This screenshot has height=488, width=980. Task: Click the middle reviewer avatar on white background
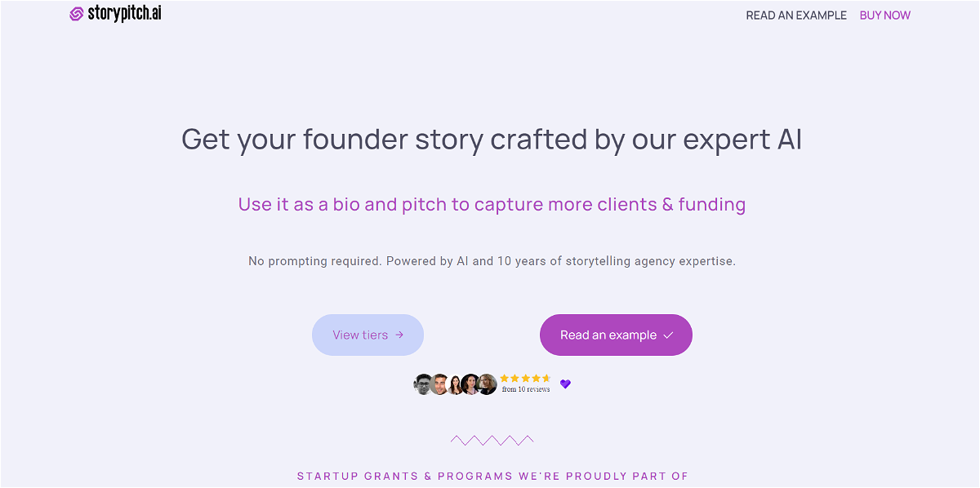pos(455,384)
